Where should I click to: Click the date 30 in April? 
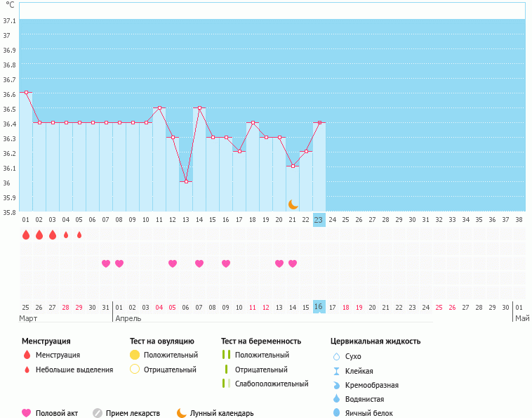point(505,307)
